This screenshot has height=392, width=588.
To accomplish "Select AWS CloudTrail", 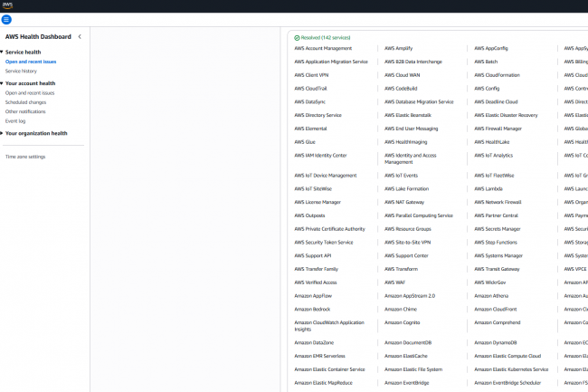I will tap(310, 89).
